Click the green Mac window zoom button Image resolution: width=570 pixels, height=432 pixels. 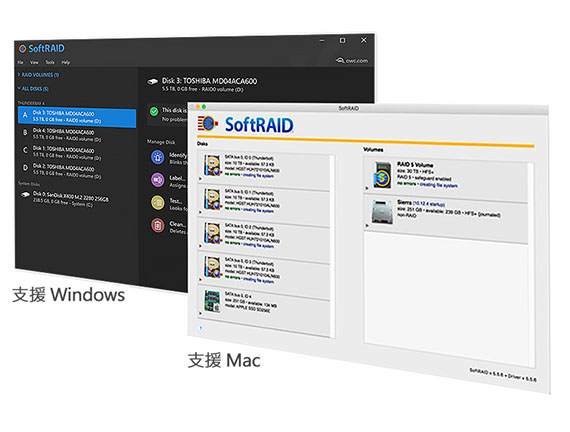(204, 107)
